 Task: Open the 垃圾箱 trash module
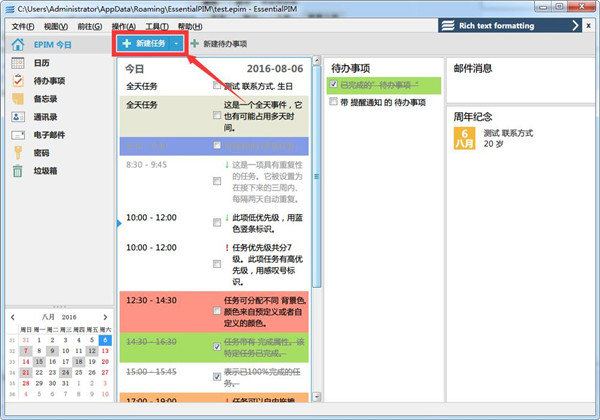pos(45,171)
